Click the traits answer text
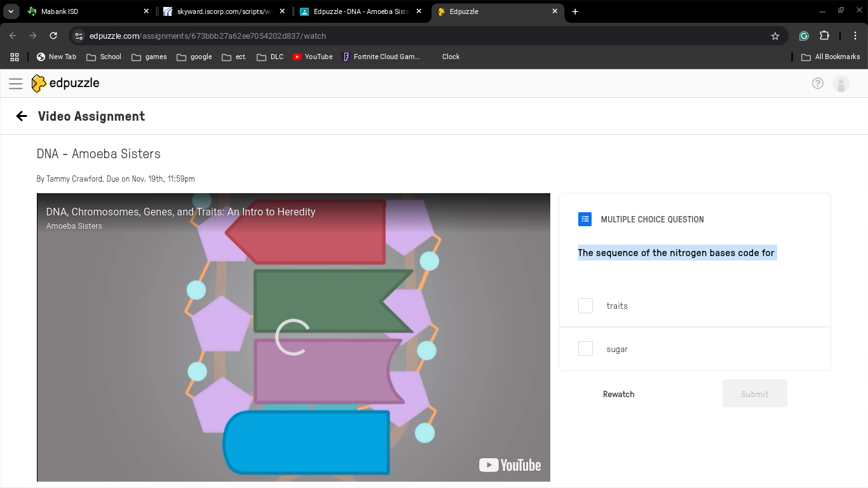The height and width of the screenshot is (488, 868). tap(617, 306)
